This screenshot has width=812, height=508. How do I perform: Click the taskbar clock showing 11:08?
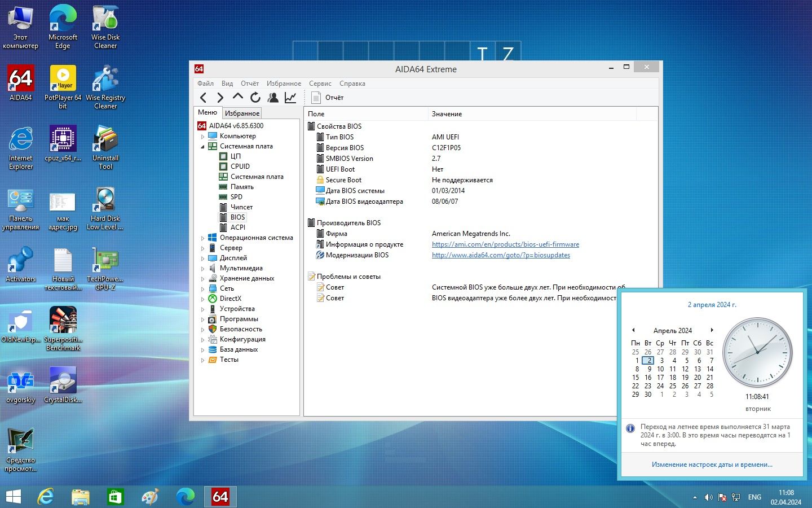786,497
